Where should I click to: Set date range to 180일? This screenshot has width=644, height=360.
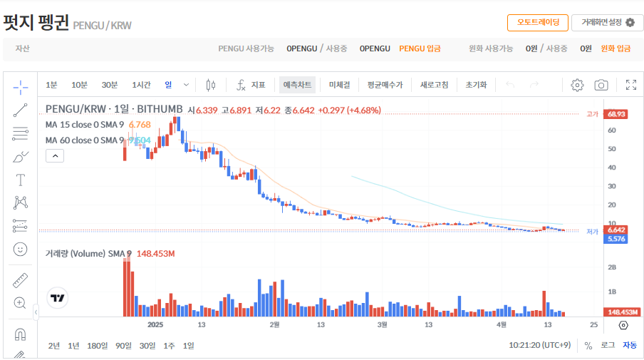(x=98, y=346)
